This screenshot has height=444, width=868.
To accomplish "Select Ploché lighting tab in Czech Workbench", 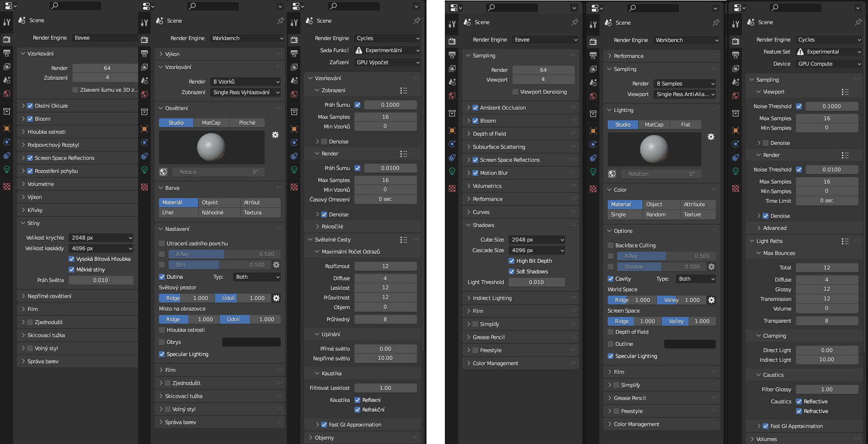I will [247, 123].
